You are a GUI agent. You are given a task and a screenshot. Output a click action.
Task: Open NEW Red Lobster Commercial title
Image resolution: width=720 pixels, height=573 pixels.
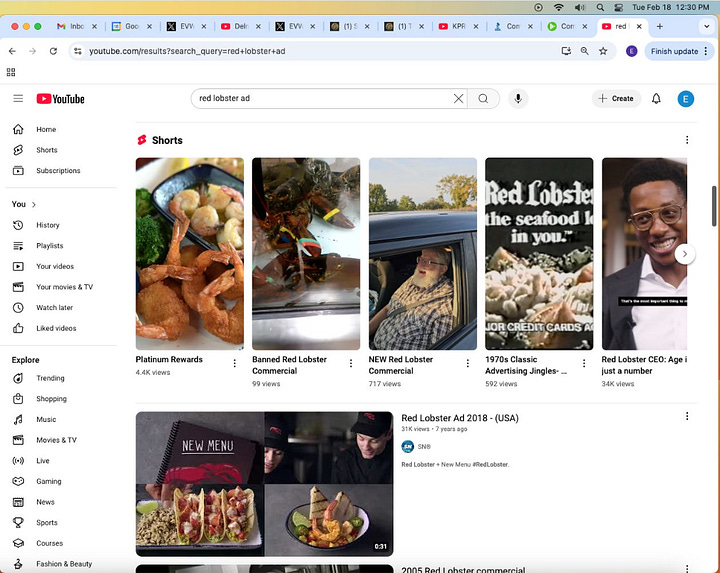tap(400, 365)
